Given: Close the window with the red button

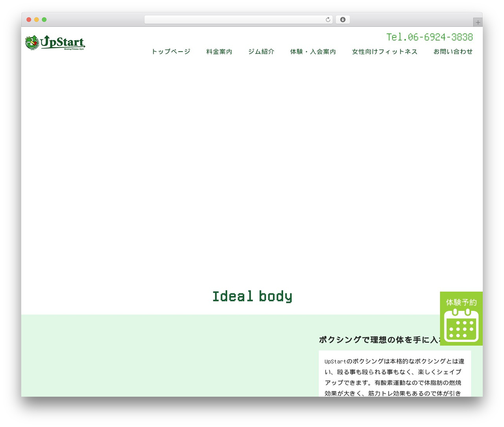Looking at the screenshot, I should point(29,20).
